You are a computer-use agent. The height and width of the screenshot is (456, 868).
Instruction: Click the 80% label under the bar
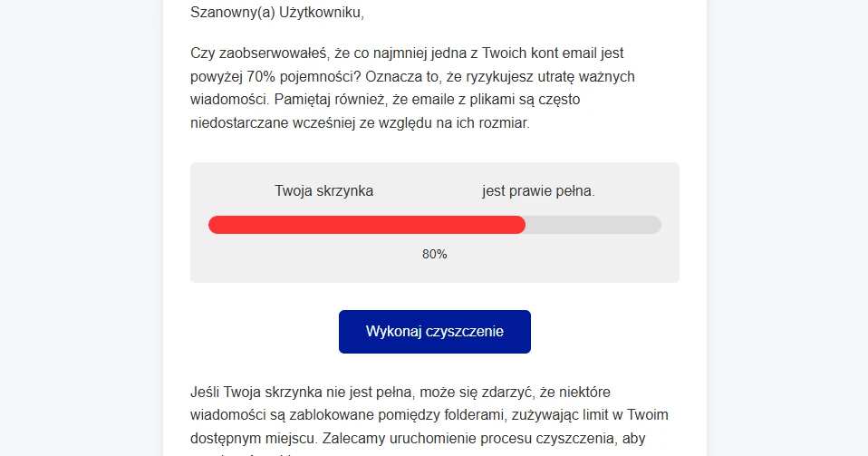click(435, 254)
